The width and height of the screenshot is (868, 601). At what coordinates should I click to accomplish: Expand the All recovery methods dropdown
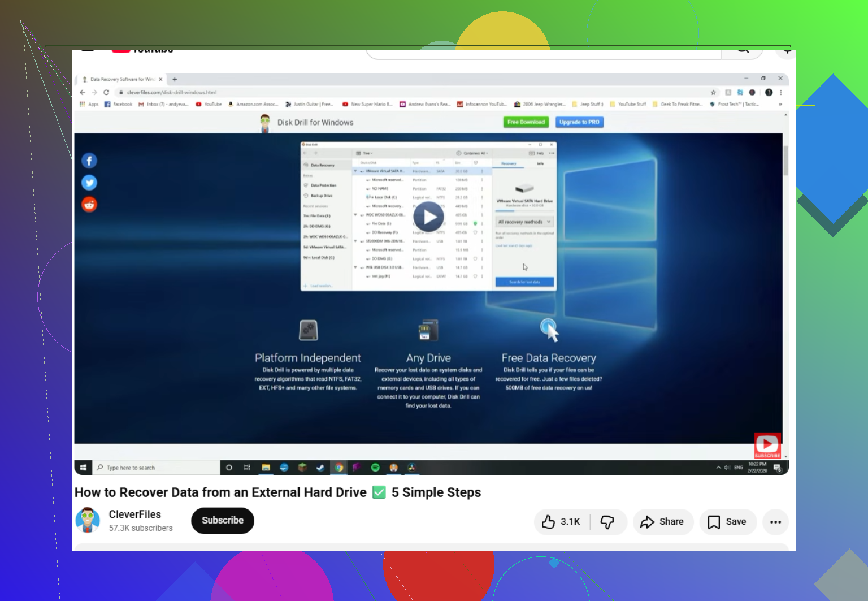524,222
